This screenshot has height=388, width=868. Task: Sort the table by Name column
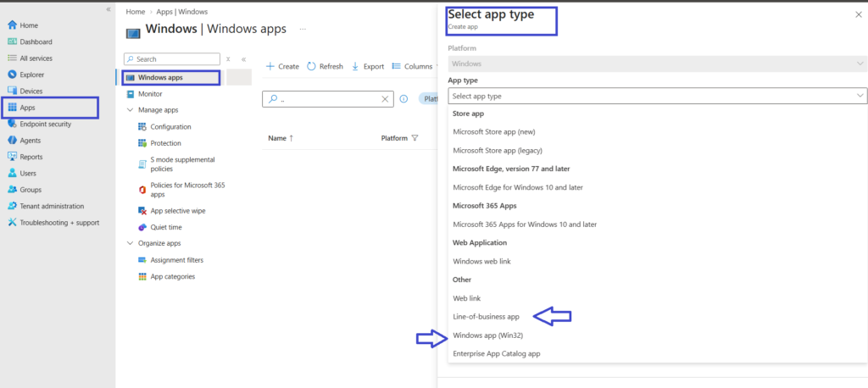281,138
